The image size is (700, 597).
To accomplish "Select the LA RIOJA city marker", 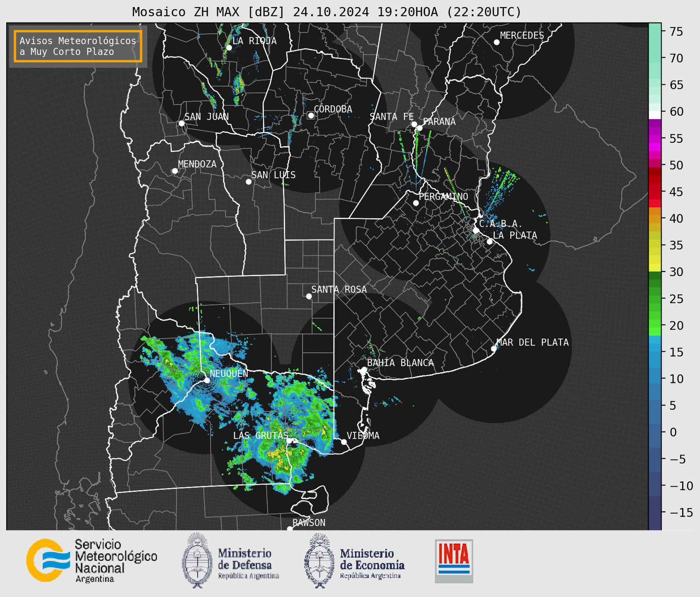I will tap(229, 48).
